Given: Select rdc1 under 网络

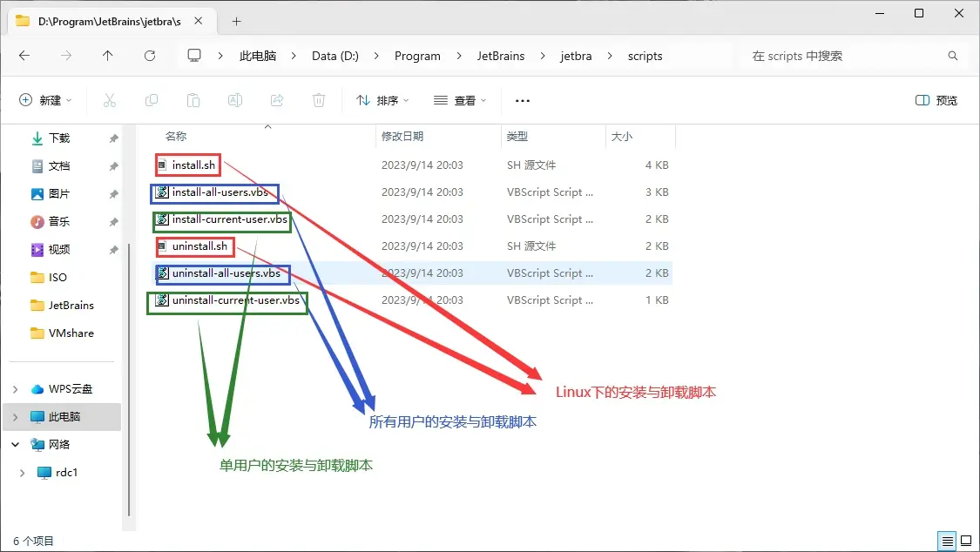Looking at the screenshot, I should tap(66, 473).
